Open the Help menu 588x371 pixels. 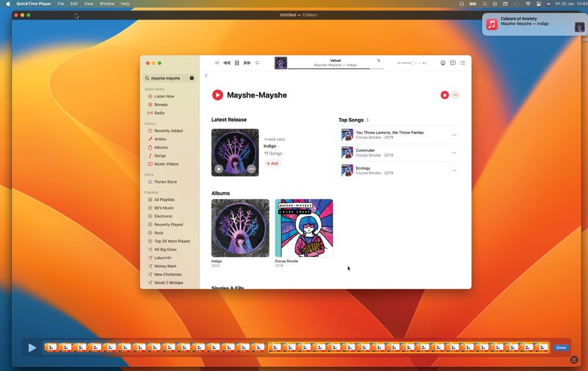(125, 4)
